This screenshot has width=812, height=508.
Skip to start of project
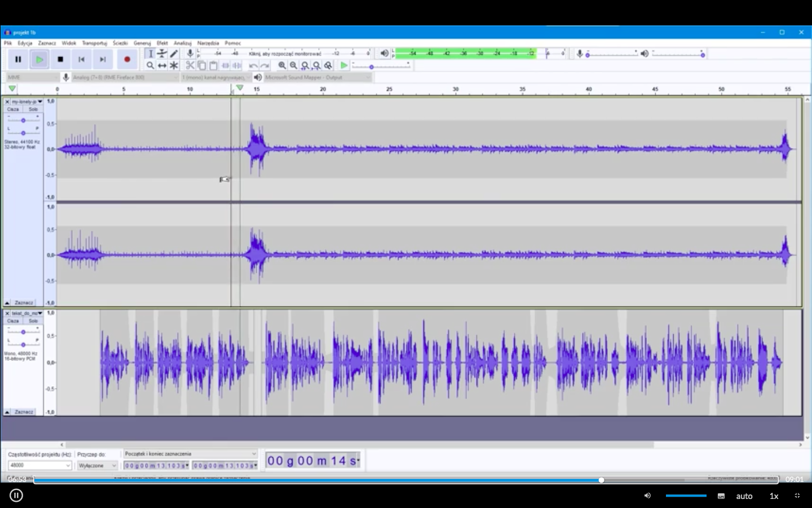click(x=81, y=59)
